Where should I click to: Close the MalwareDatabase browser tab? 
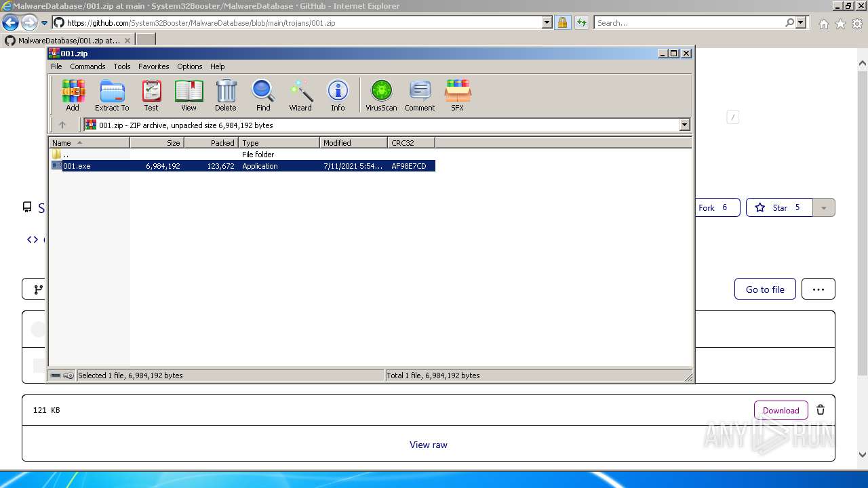click(x=127, y=41)
